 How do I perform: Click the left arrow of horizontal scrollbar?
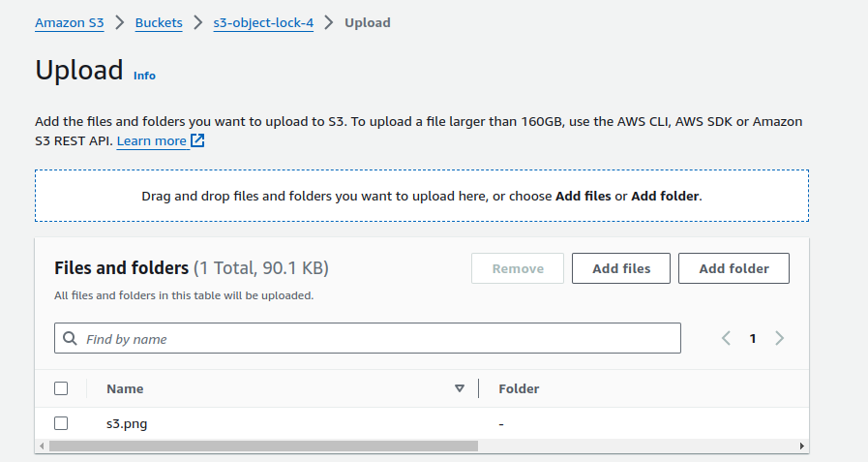[x=41, y=447]
